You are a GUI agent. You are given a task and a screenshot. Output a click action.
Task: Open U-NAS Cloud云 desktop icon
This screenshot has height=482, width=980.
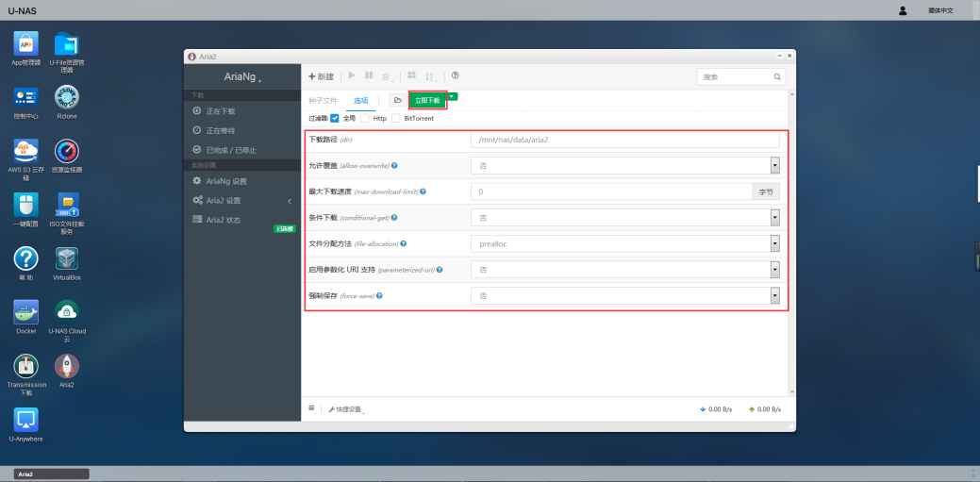pyautogui.click(x=67, y=312)
